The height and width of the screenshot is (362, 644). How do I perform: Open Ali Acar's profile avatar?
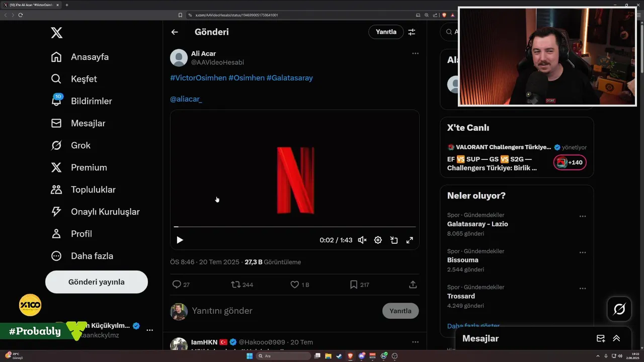click(179, 58)
